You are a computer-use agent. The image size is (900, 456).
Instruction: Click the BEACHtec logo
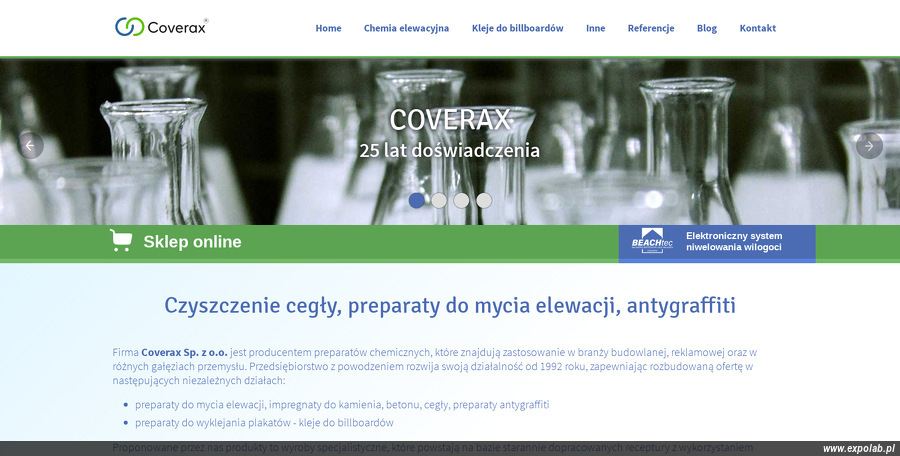652,241
